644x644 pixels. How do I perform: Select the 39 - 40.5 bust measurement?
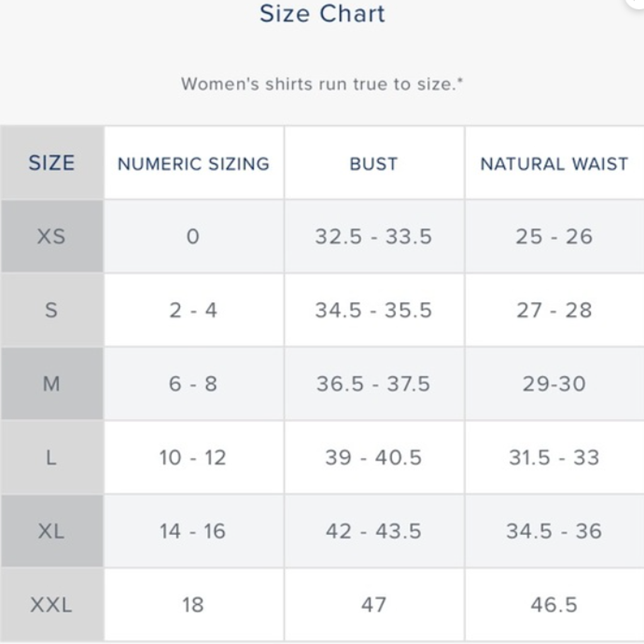(x=374, y=458)
